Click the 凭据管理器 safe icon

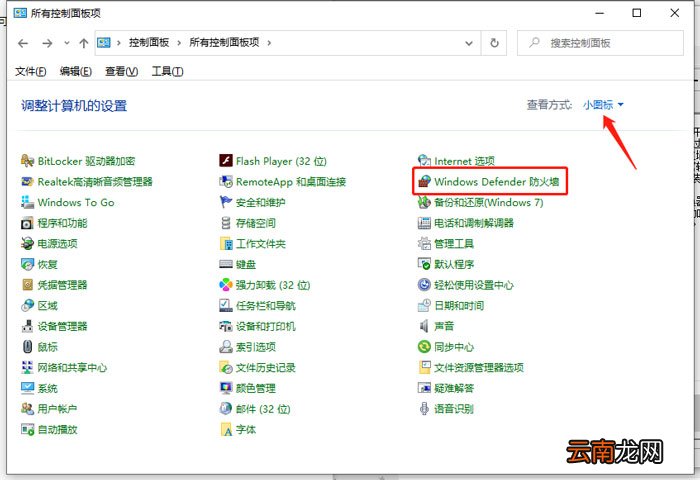(x=27, y=285)
